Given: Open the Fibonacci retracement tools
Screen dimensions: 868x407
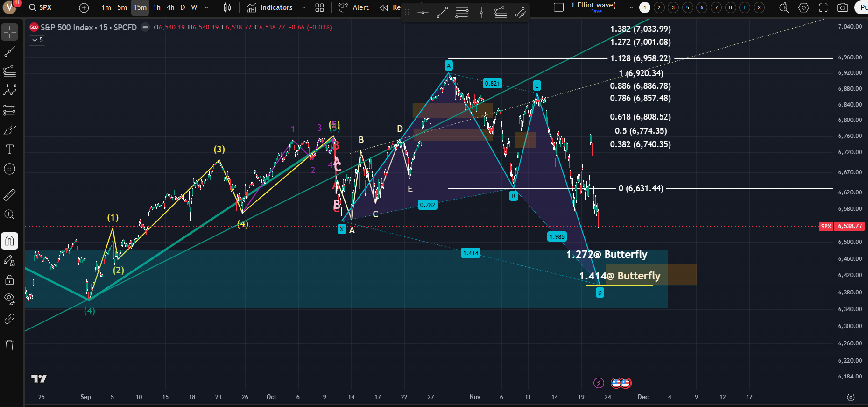Looking at the screenshot, I should [9, 71].
